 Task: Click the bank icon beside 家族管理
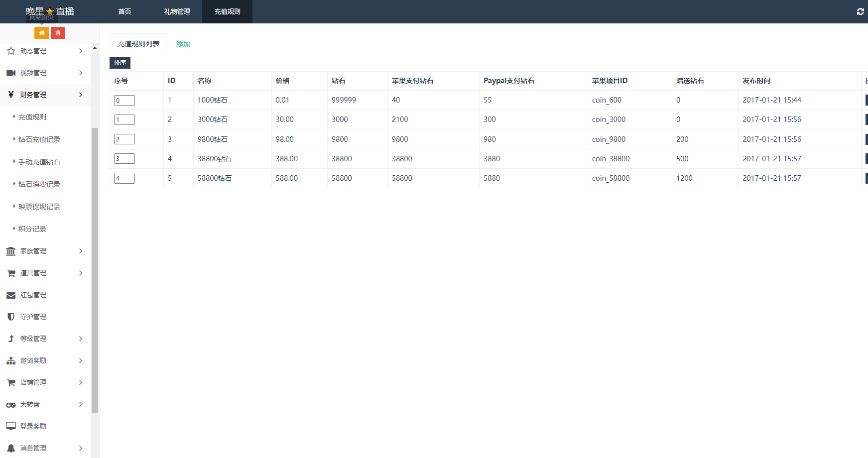11,251
